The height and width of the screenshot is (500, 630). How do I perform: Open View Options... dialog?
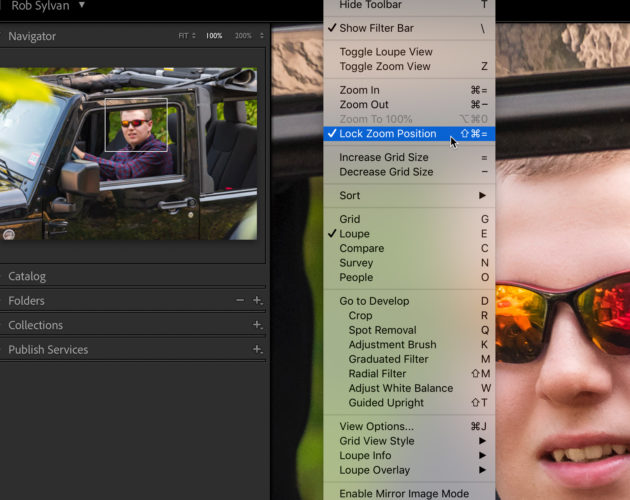(409, 426)
